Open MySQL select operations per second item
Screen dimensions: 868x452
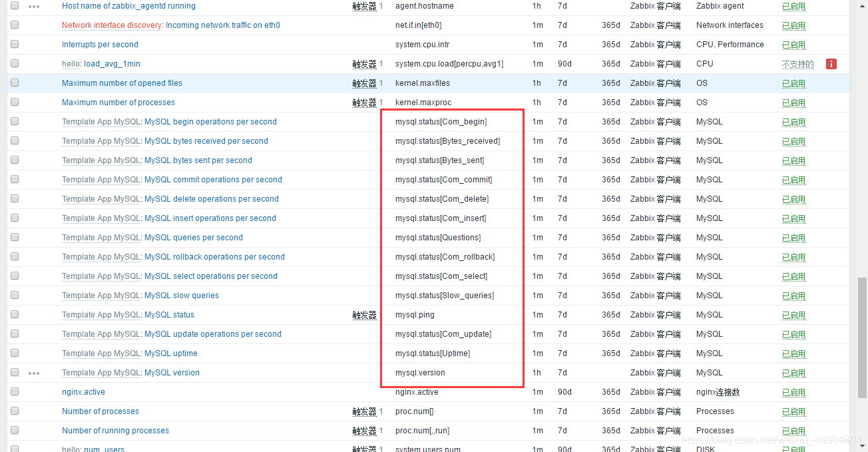[x=211, y=276]
